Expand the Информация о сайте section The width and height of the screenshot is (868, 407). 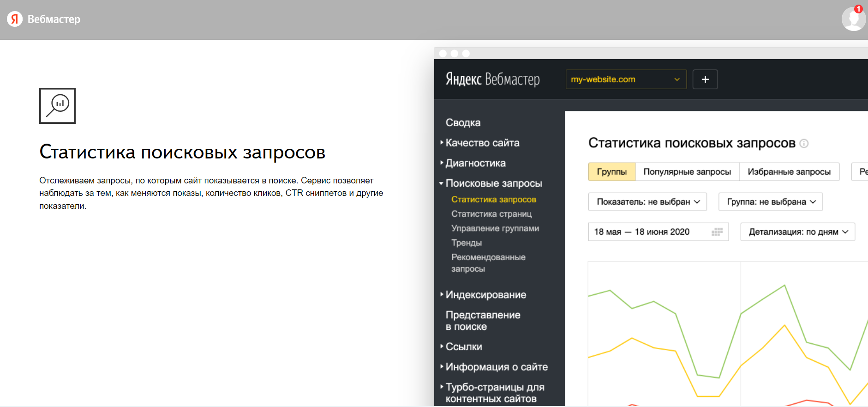click(x=494, y=367)
